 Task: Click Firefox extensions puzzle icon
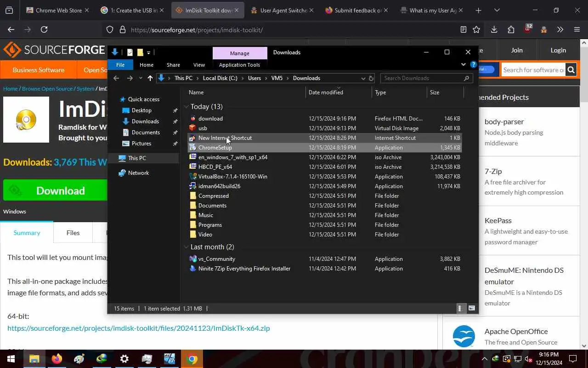click(511, 29)
